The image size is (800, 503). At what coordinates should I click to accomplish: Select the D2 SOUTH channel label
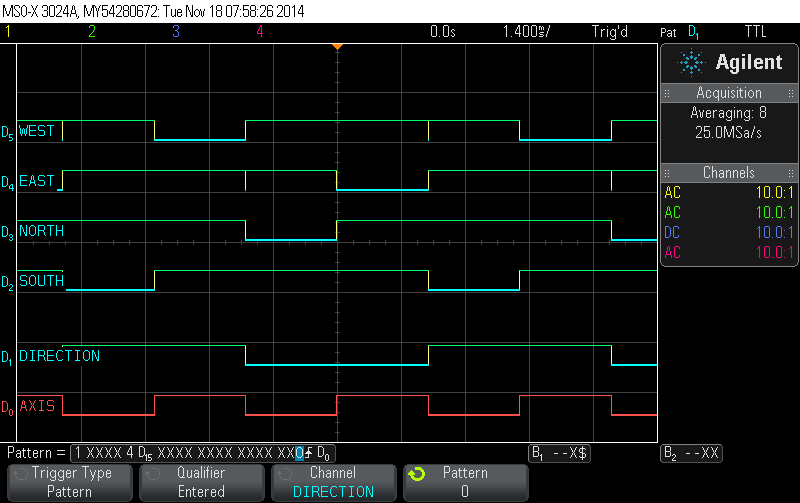[41, 281]
